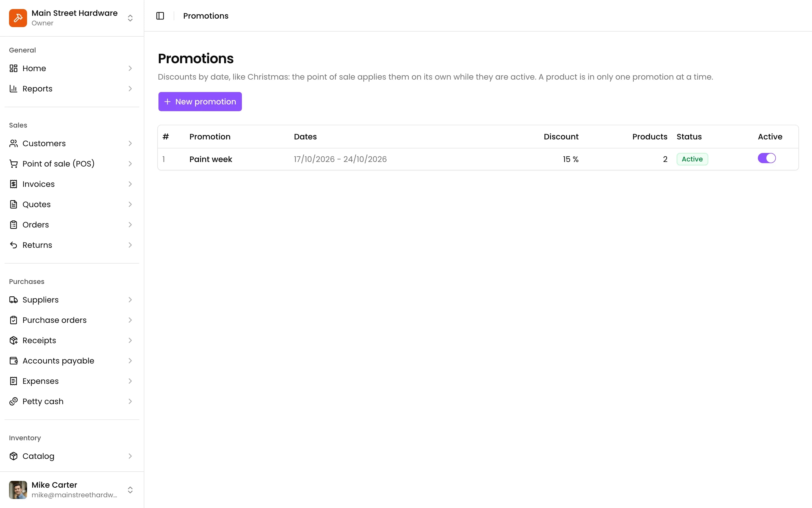
Task: Click the Catalog box icon
Action: (14, 456)
